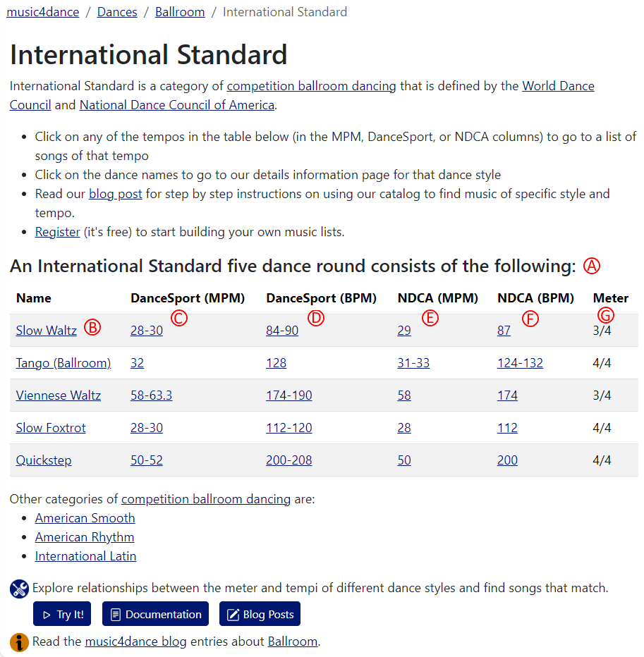Click the wrench-and-screwdriver tools icon
The image size is (644, 657).
click(18, 588)
